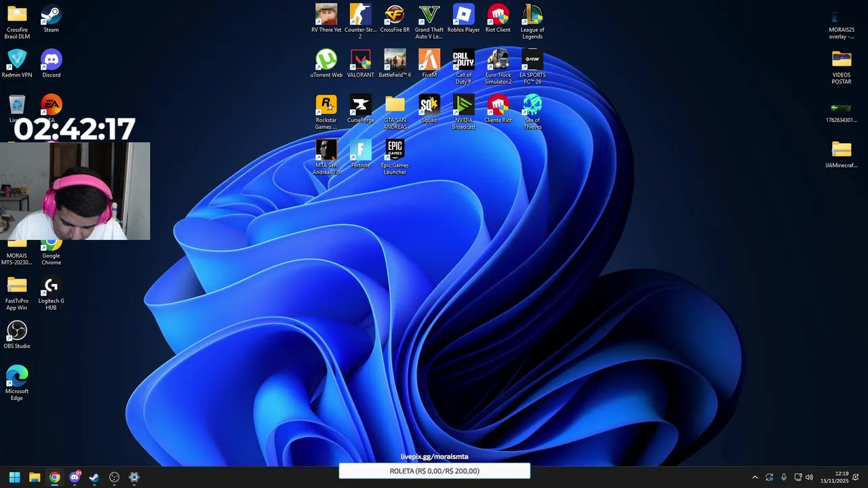Open Logitech G HUB shortcut
This screenshot has height=488, width=868.
51,293
